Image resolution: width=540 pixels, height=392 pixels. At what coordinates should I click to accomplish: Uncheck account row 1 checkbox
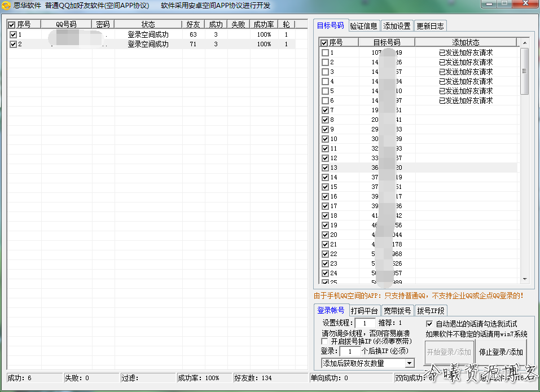pos(13,34)
